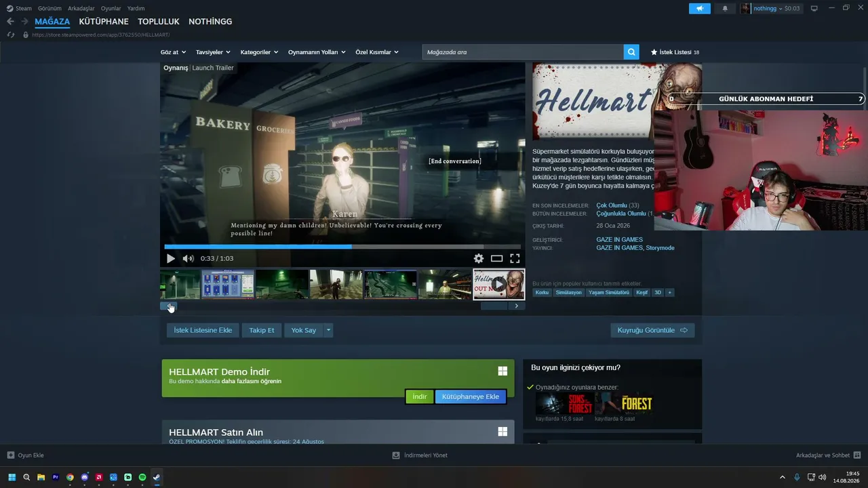Image resolution: width=868 pixels, height=488 pixels.
Task: Expand the Göz at dropdown
Action: click(x=172, y=52)
